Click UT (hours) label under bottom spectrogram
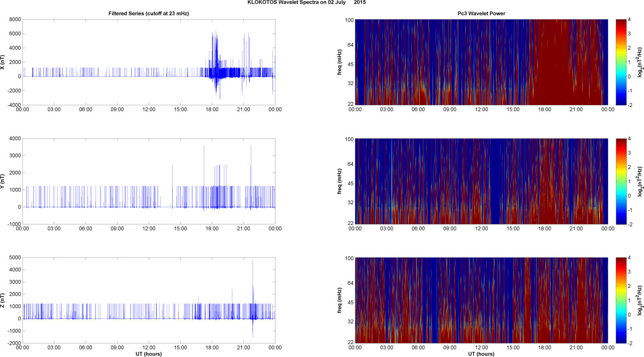 (x=481, y=354)
